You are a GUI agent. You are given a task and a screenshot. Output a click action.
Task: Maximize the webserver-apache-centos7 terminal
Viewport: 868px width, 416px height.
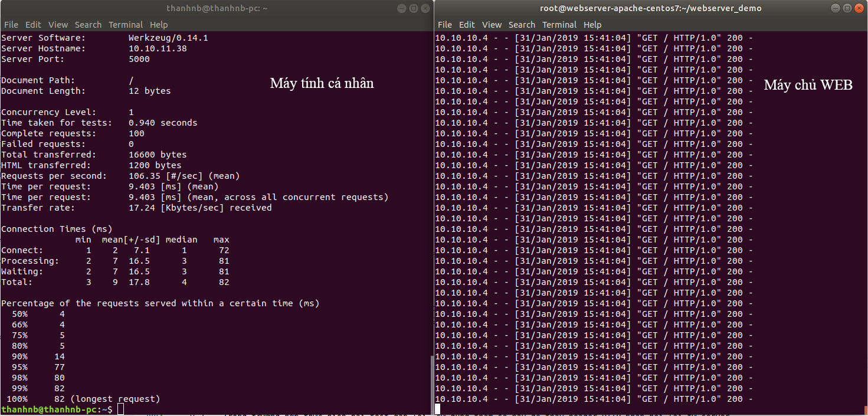pyautogui.click(x=847, y=8)
